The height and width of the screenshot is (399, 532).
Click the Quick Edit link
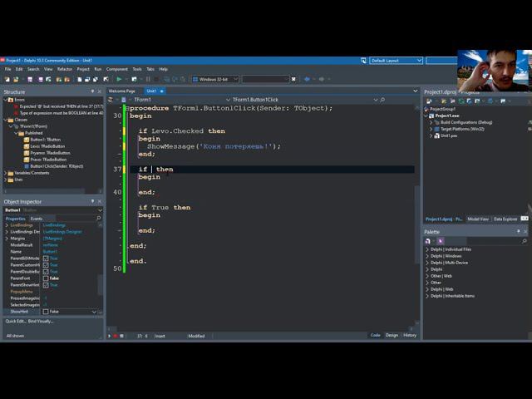16,321
